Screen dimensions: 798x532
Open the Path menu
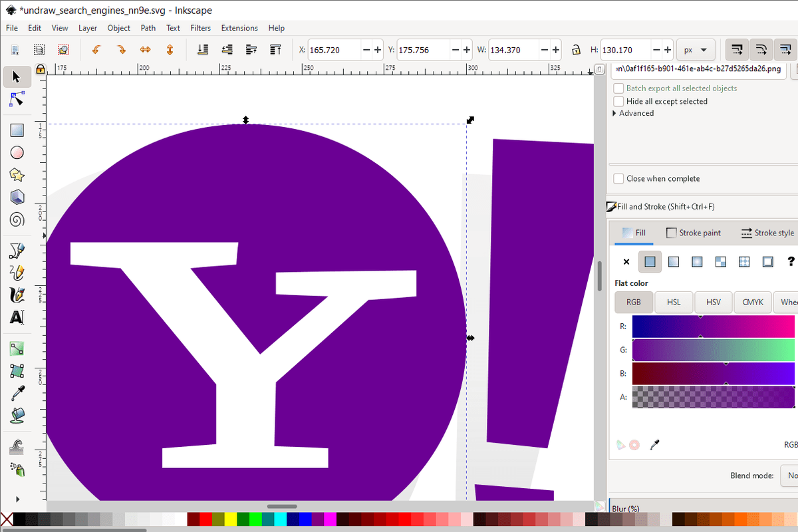coord(148,28)
